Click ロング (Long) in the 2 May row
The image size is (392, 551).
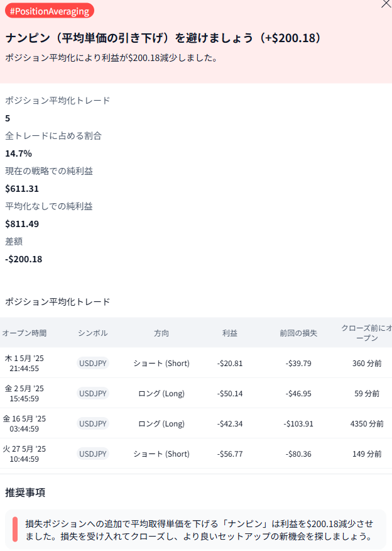(x=161, y=393)
